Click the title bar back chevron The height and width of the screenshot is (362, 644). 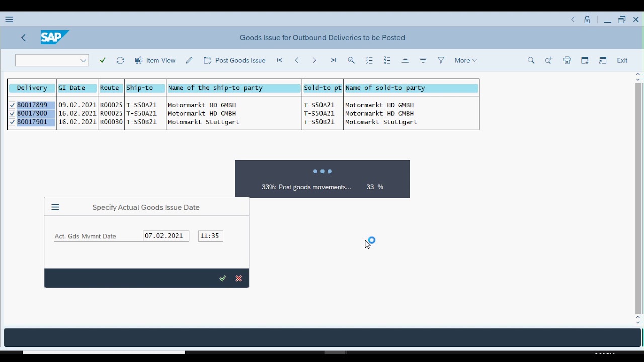click(573, 20)
